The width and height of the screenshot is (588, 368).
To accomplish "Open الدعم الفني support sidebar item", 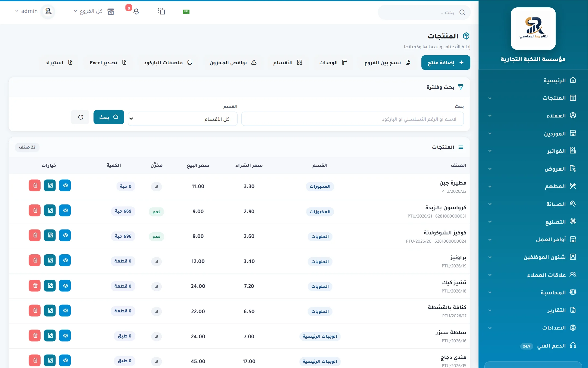I will click(x=533, y=346).
